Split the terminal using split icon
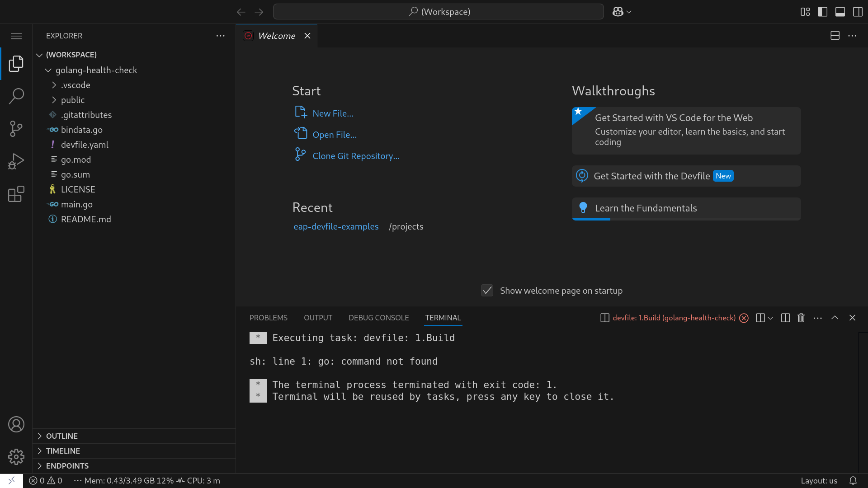 [785, 318]
